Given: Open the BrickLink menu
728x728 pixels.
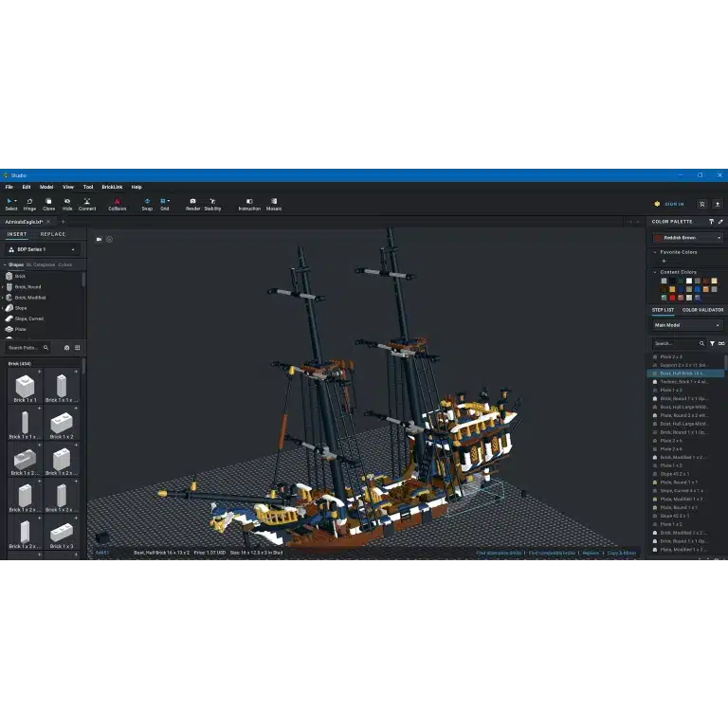Looking at the screenshot, I should click(113, 187).
